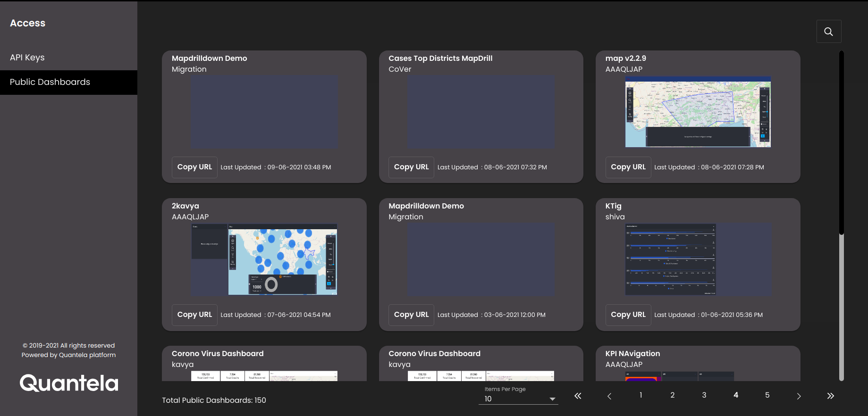This screenshot has height=416, width=868.
Task: Click 'shiva' subtitle on KTig card
Action: point(615,217)
